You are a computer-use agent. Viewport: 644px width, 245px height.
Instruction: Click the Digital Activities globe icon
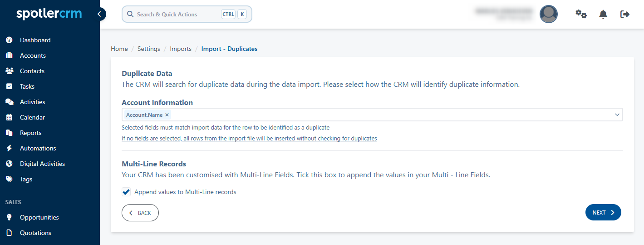tap(9, 164)
